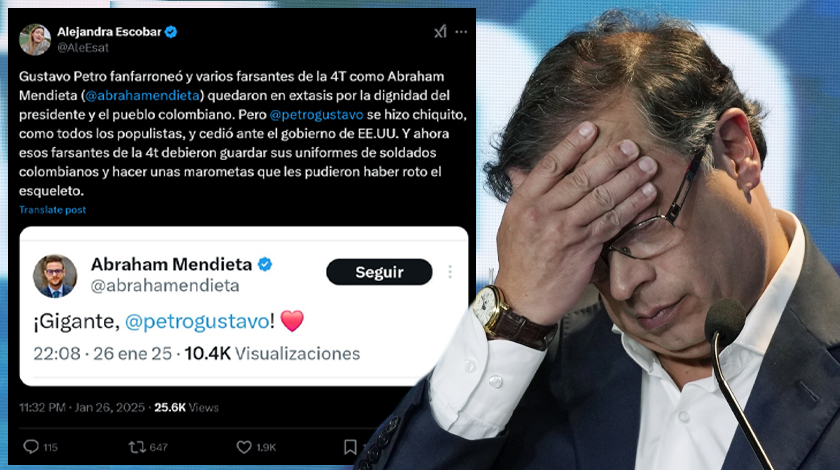This screenshot has height=470, width=840.
Task: Open the @AleEsat handle
Action: 83,48
